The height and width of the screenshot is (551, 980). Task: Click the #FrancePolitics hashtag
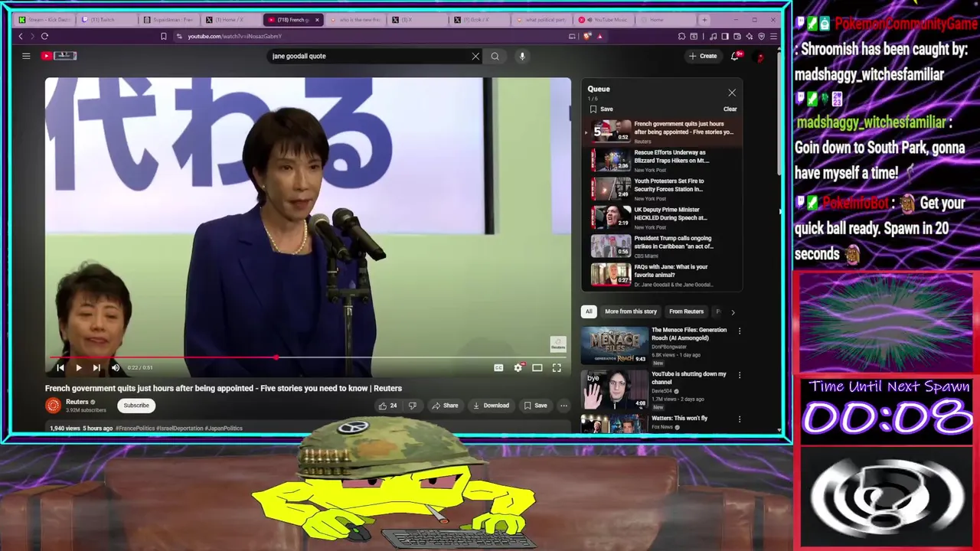[135, 429]
